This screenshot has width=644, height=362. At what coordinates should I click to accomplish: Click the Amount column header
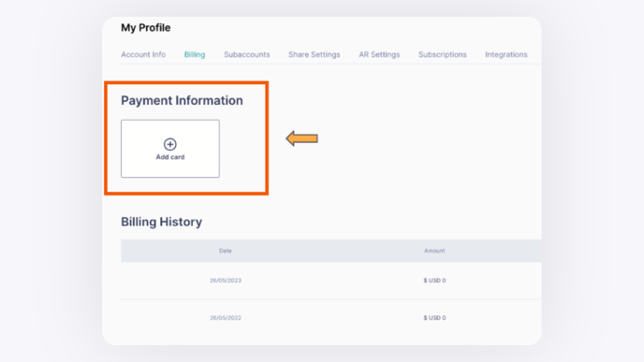[434, 251]
